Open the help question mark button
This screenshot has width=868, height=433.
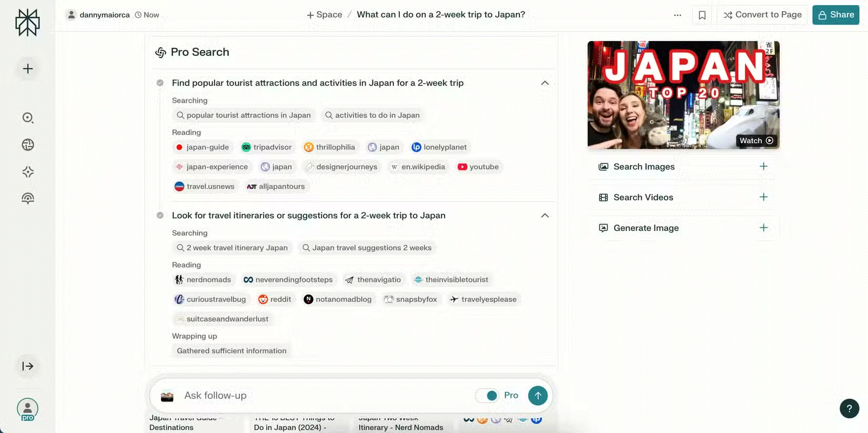pyautogui.click(x=849, y=408)
